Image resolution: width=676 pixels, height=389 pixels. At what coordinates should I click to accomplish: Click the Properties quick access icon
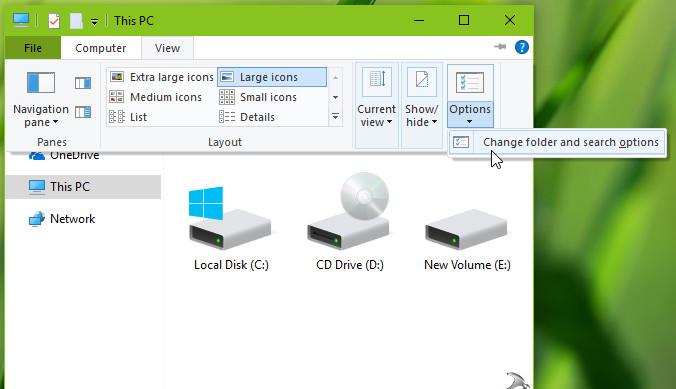pos(54,21)
